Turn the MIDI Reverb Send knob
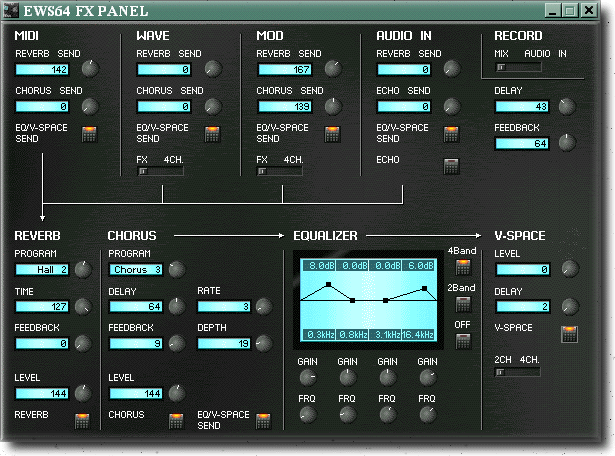Viewport: 615px width, 456px height. pos(90,69)
